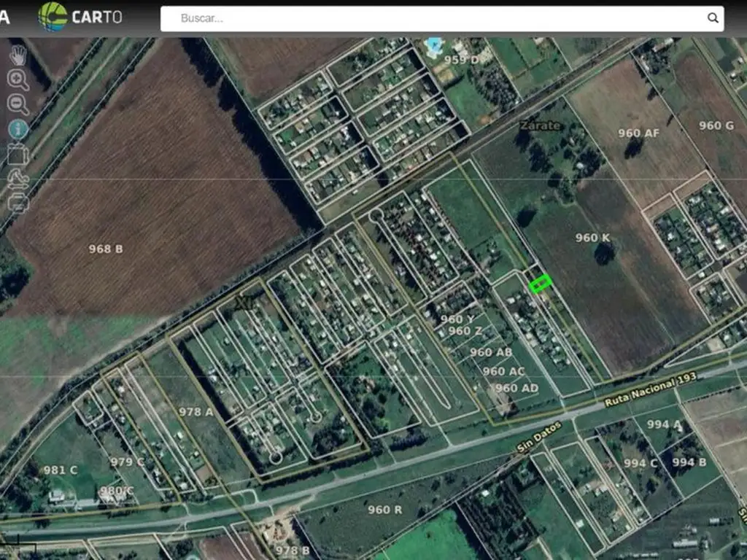
Task: Select parcel 994 B
Action: tap(689, 462)
